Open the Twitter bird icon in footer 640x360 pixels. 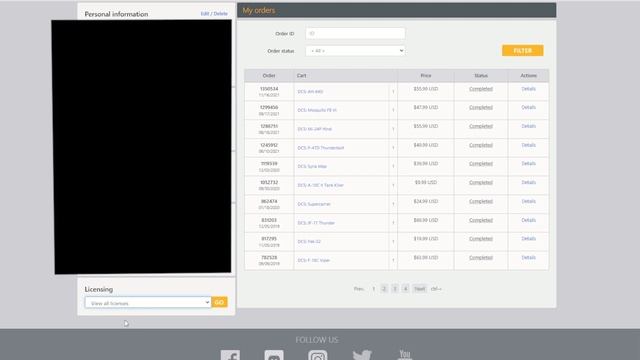click(362, 354)
